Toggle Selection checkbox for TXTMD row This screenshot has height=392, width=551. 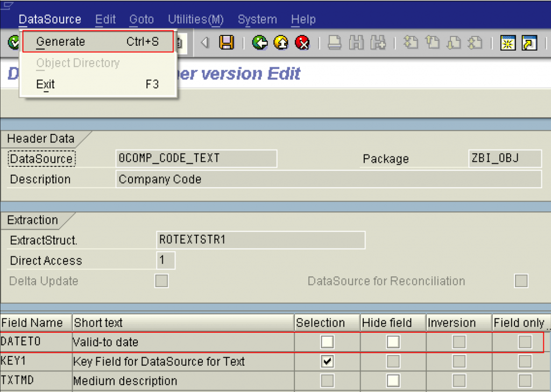(x=327, y=380)
